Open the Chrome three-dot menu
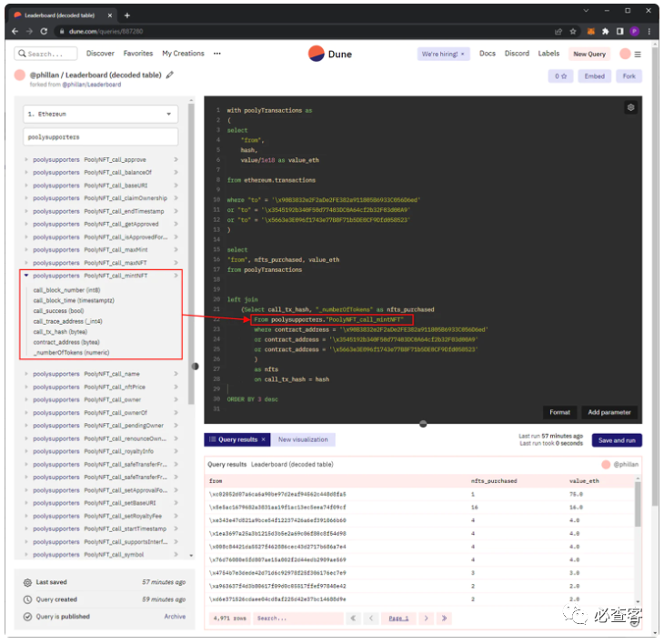Image resolution: width=664 pixels, height=644 pixels. coord(649,31)
